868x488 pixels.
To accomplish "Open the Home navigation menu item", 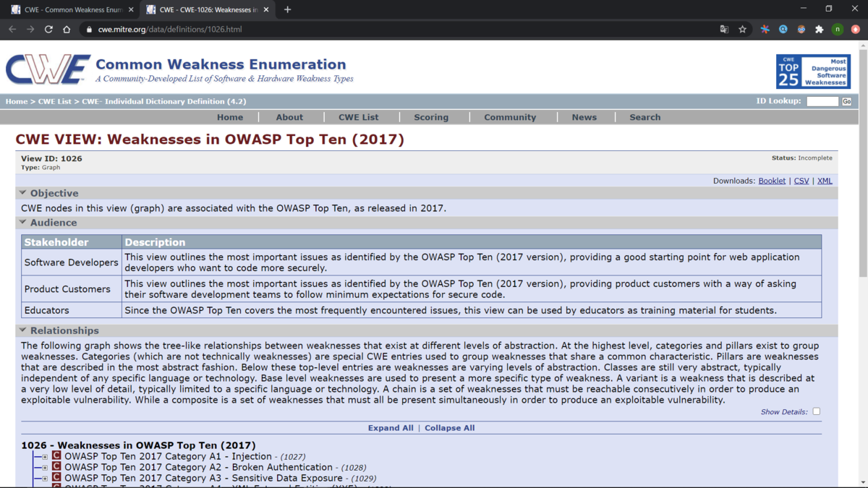I will [230, 117].
